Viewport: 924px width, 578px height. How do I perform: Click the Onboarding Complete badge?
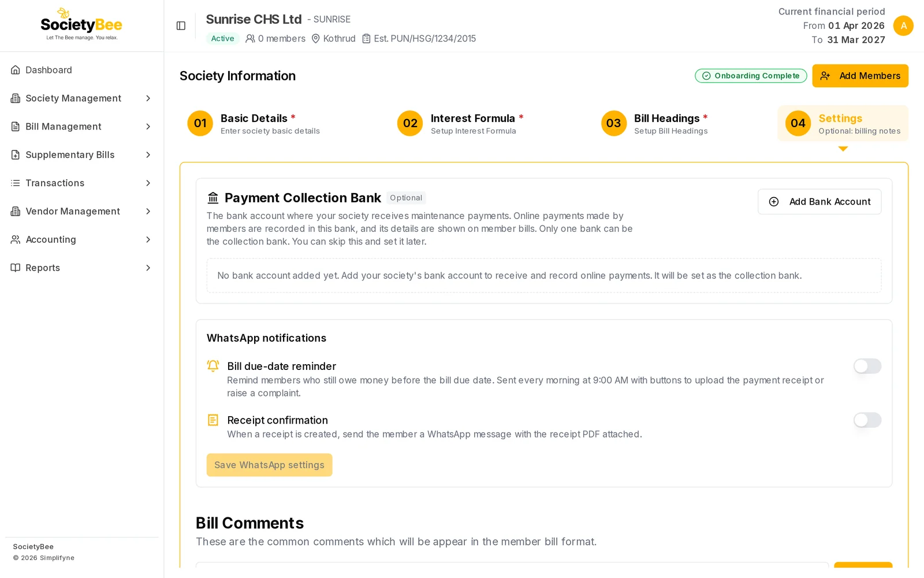tap(751, 76)
